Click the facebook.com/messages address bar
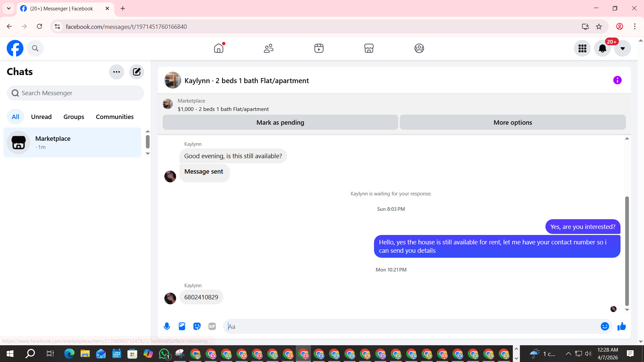The image size is (644, 362). point(126,27)
